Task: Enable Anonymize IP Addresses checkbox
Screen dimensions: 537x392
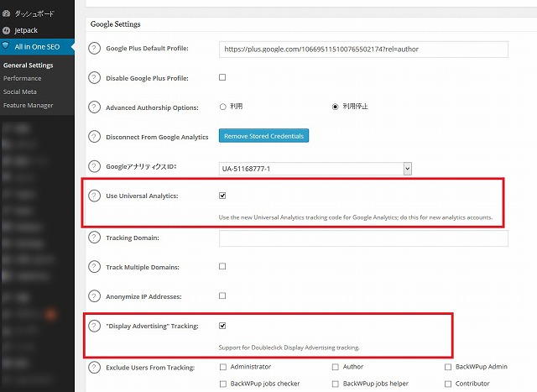Action: pyautogui.click(x=222, y=295)
